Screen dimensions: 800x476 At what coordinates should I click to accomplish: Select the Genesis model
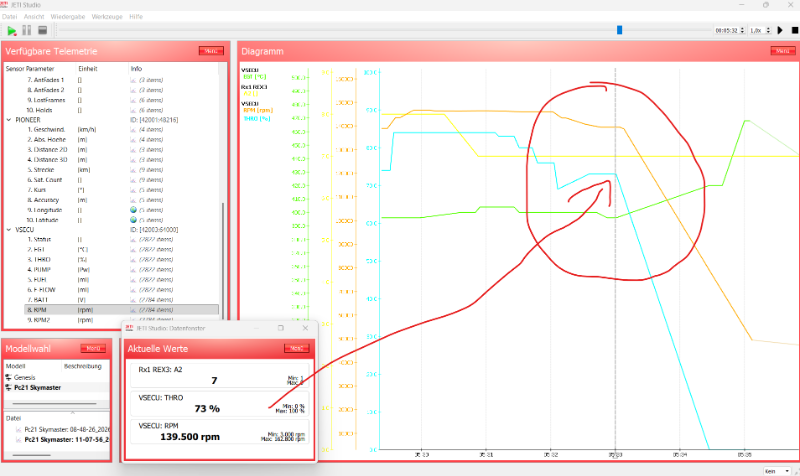coord(24,378)
